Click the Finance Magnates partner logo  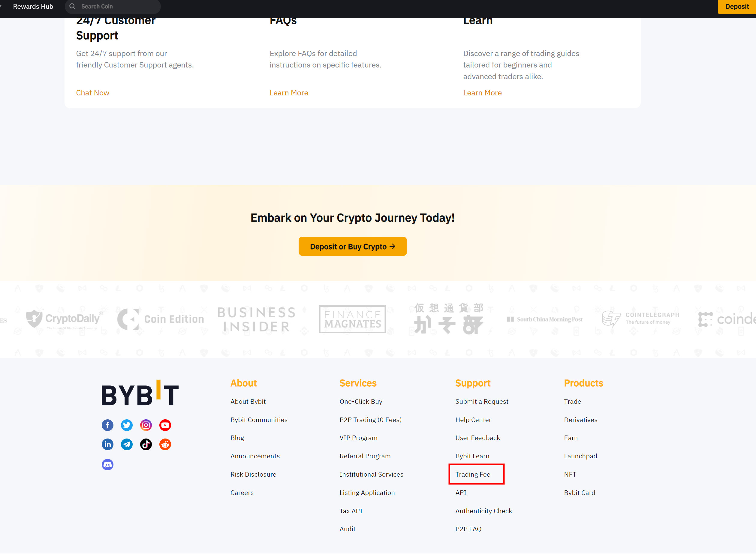point(352,319)
